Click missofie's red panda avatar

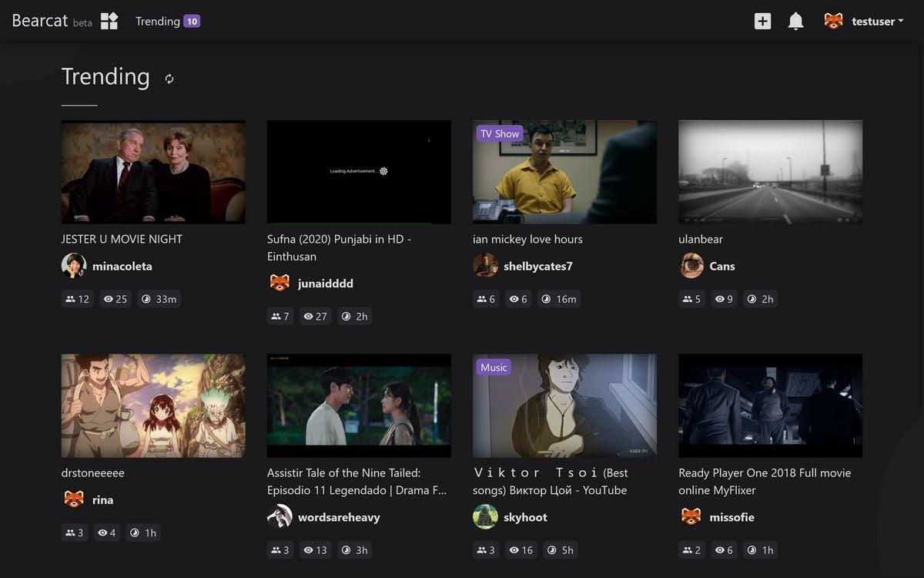pyautogui.click(x=691, y=517)
